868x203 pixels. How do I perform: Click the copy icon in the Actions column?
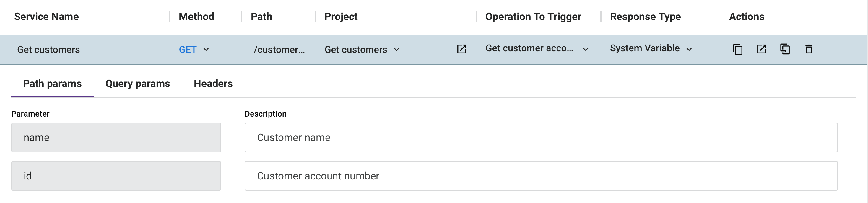click(x=738, y=50)
